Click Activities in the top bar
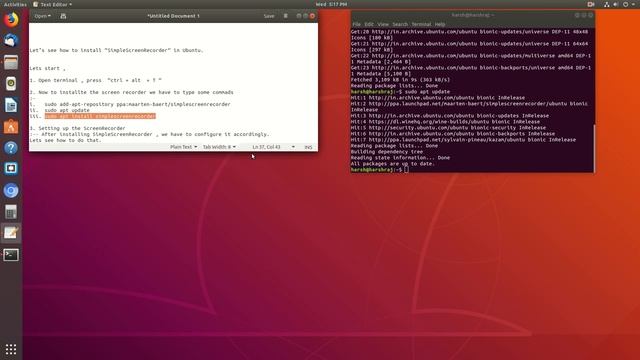640x360 pixels. (15, 4)
